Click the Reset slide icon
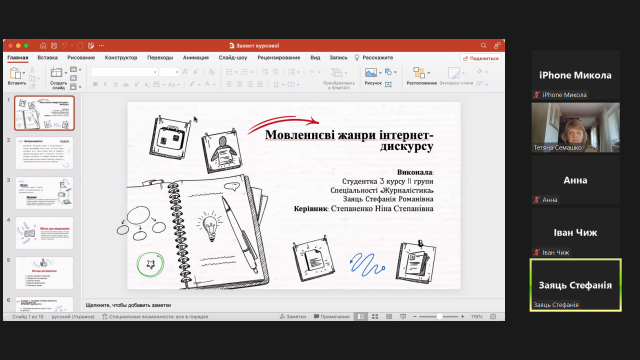Viewport: 640px width, 360px height. pos(73,78)
